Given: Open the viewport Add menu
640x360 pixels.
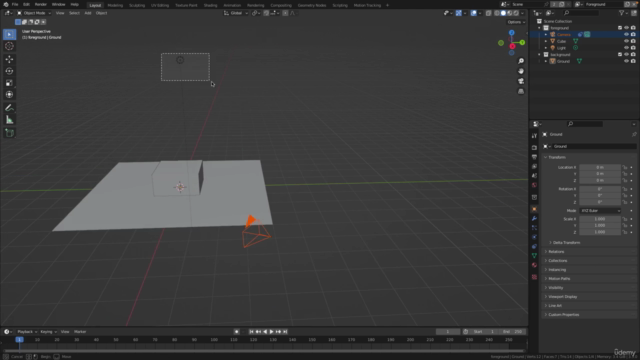Looking at the screenshot, I should point(88,13).
